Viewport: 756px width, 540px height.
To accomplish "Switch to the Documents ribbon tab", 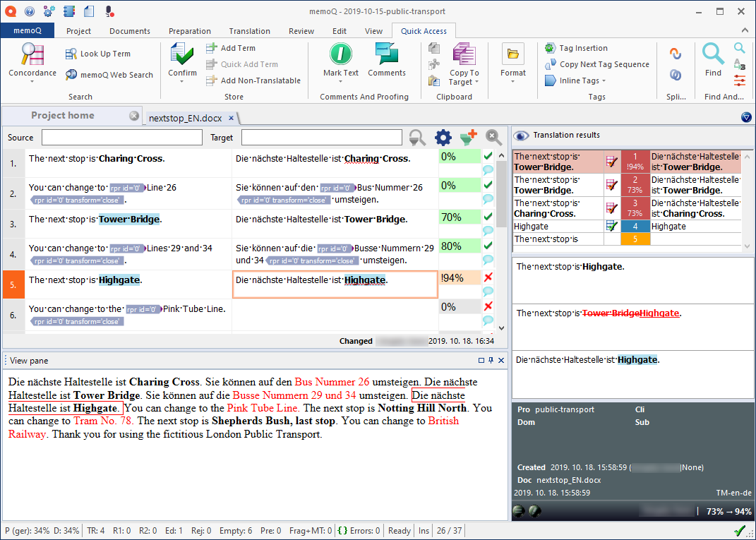I will pos(130,31).
